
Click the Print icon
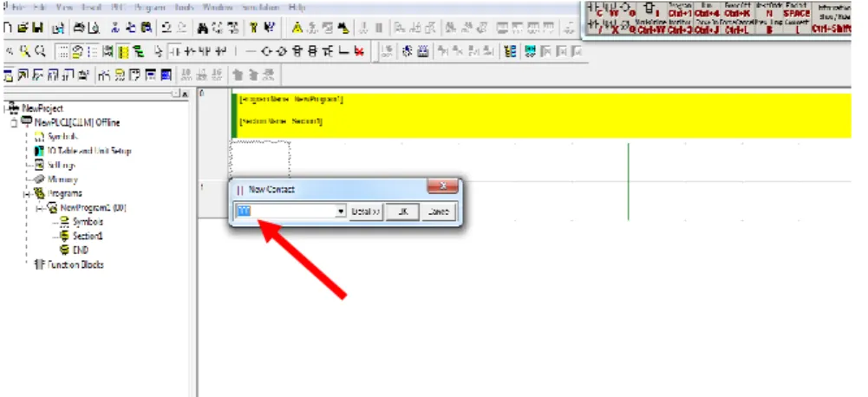coord(80,27)
